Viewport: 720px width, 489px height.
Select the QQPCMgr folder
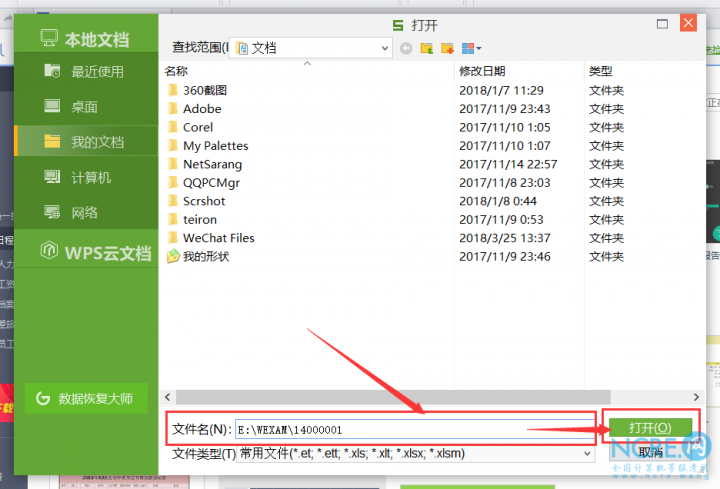211,183
